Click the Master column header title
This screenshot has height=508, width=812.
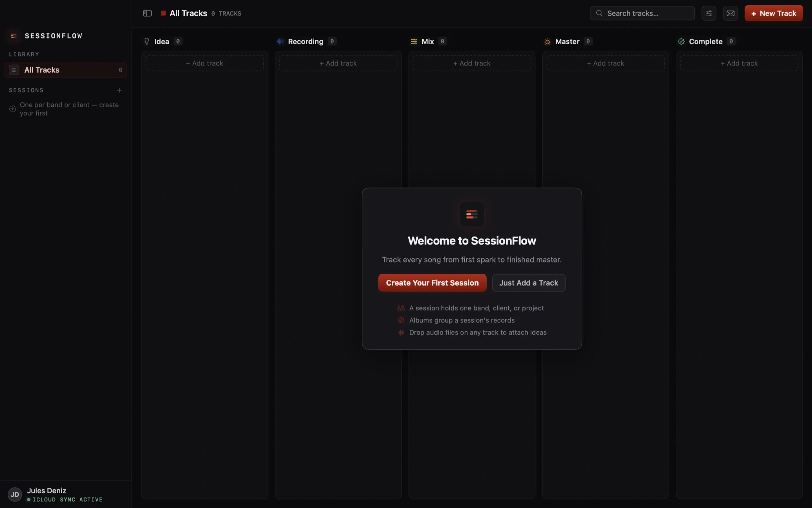coord(567,41)
